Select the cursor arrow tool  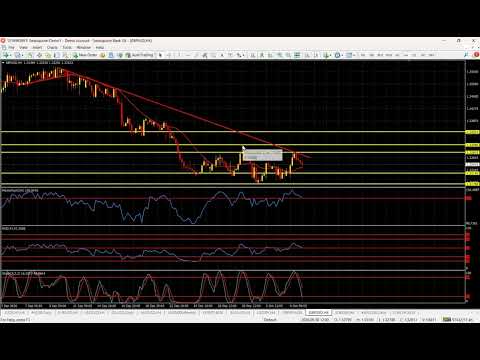coord(160,55)
